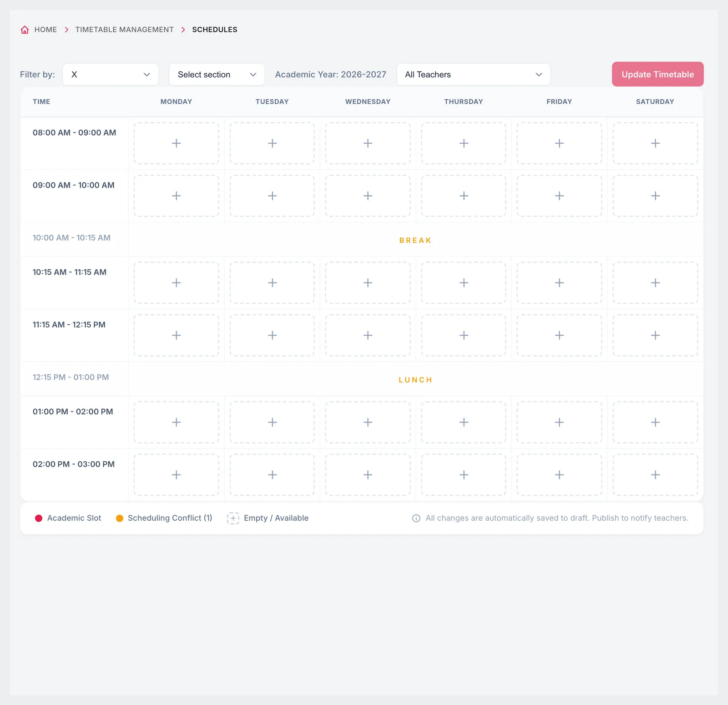The image size is (728, 705).
Task: Add slot Tuesday 02:00 PM - 03:00 PM
Action: pos(272,475)
